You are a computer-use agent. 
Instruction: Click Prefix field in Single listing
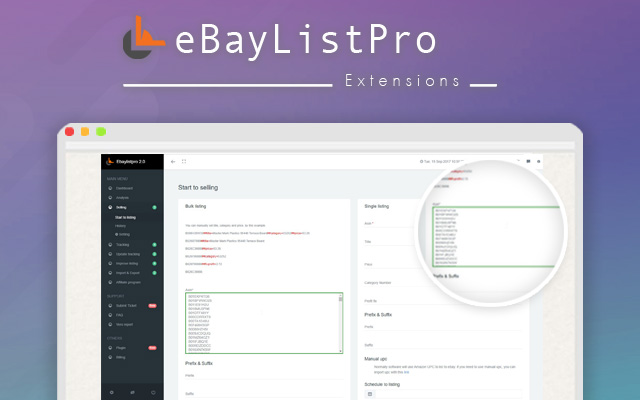coord(443,327)
